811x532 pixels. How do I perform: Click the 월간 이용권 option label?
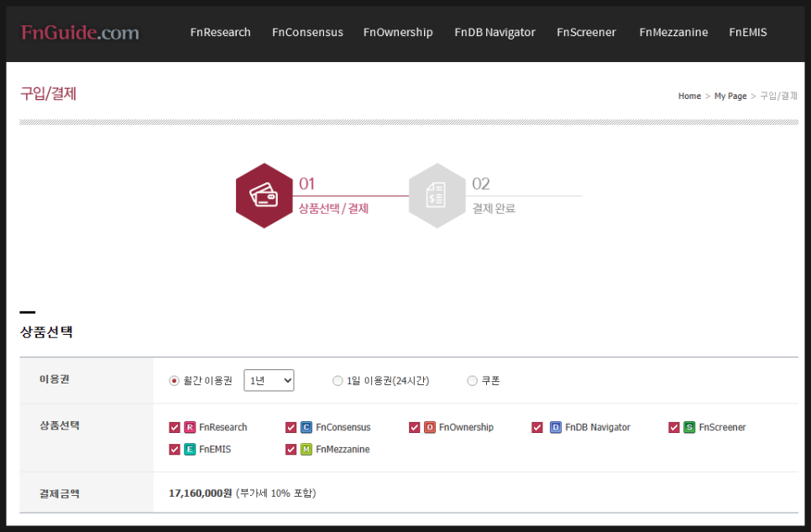point(208,381)
